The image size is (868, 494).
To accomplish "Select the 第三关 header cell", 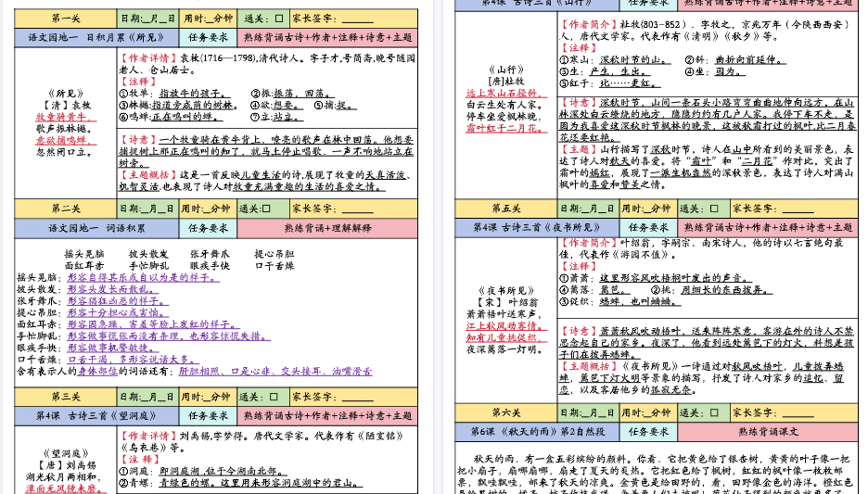I will [x=66, y=397].
